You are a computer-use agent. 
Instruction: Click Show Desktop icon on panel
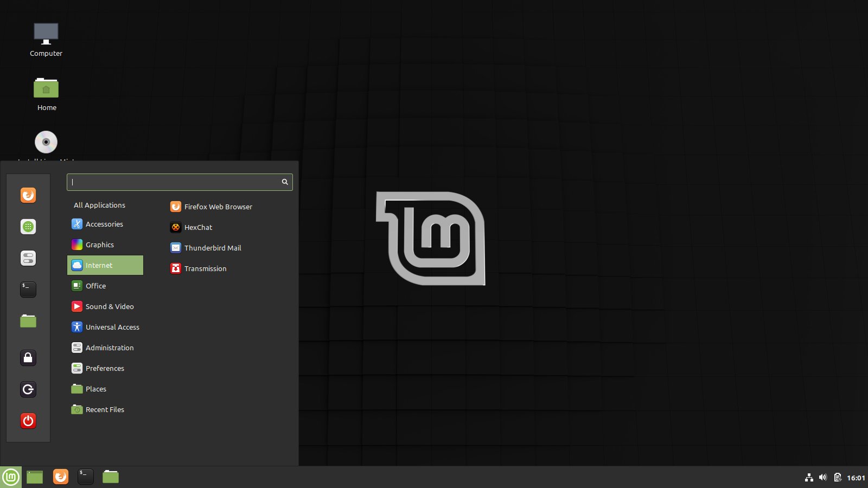click(35, 477)
